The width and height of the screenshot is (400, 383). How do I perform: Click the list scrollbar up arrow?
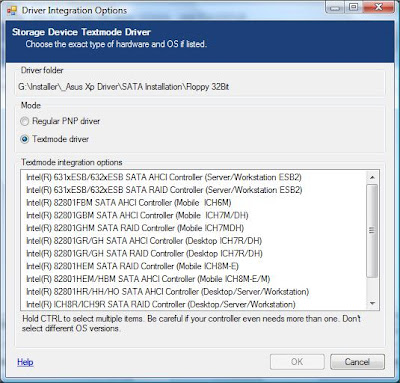[x=372, y=177]
